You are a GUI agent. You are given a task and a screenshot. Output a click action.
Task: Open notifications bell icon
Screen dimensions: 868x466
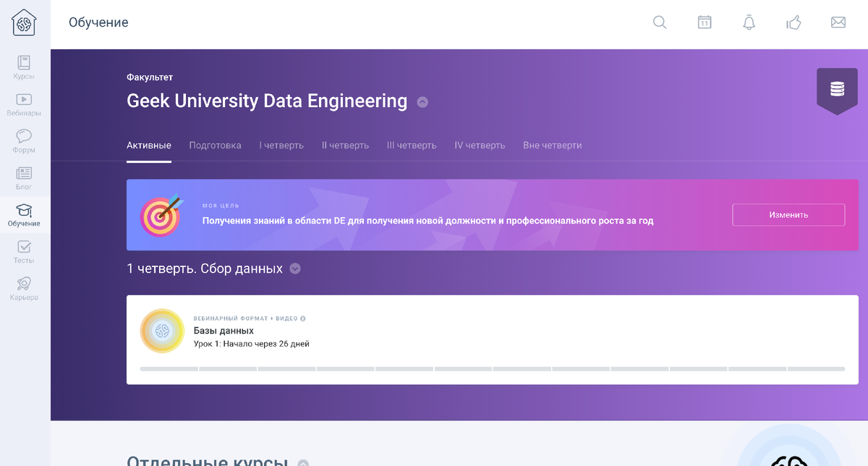749,22
